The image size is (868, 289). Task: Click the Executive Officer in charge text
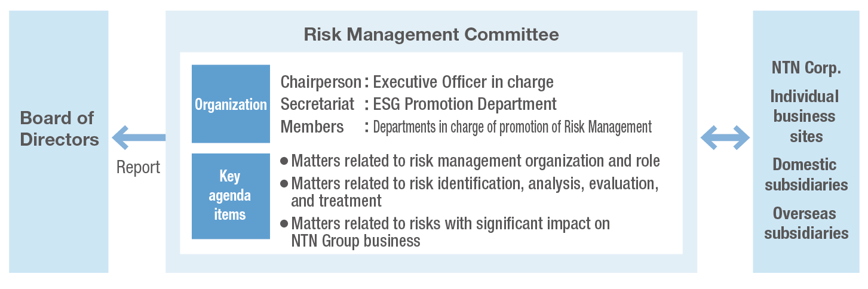point(464,82)
